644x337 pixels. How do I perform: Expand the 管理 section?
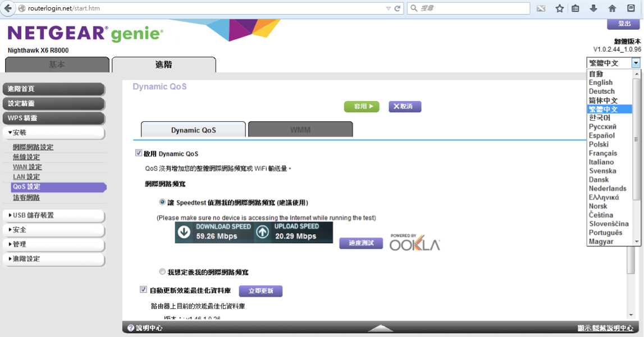click(x=54, y=244)
